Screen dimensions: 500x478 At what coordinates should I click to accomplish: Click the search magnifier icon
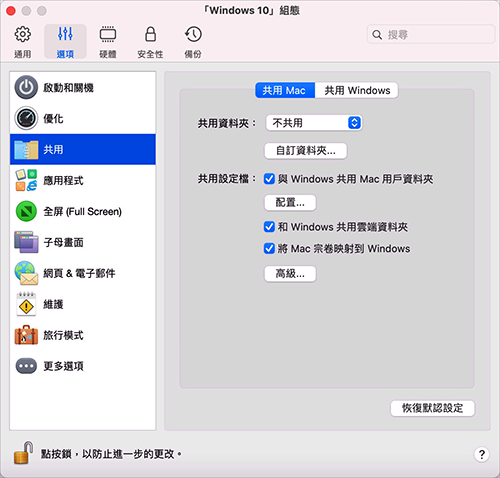click(x=377, y=34)
